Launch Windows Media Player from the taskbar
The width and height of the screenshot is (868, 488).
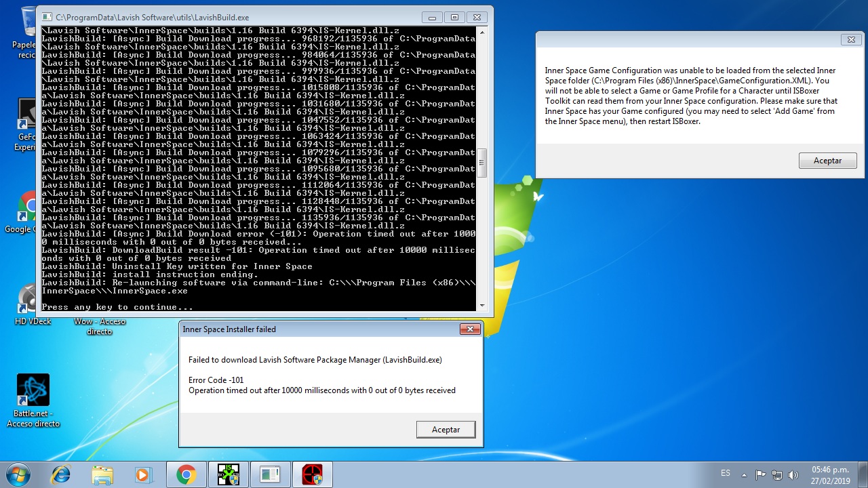(144, 474)
